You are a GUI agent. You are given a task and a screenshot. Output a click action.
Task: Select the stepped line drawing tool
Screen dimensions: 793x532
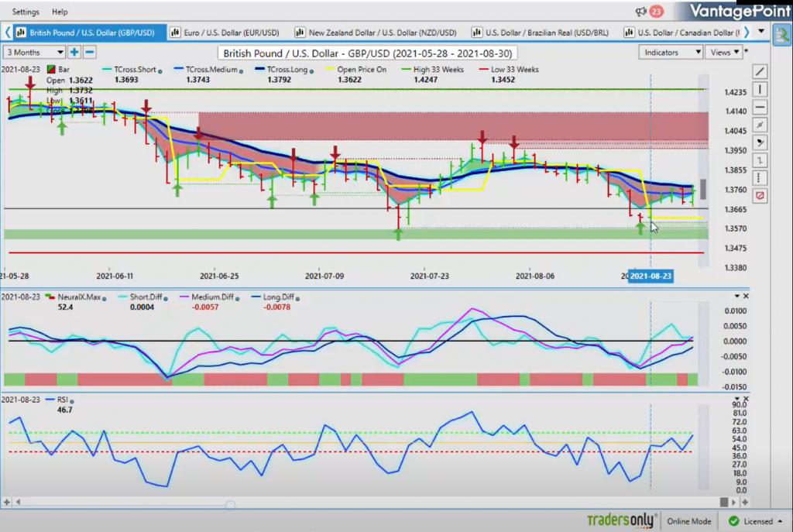click(x=760, y=160)
